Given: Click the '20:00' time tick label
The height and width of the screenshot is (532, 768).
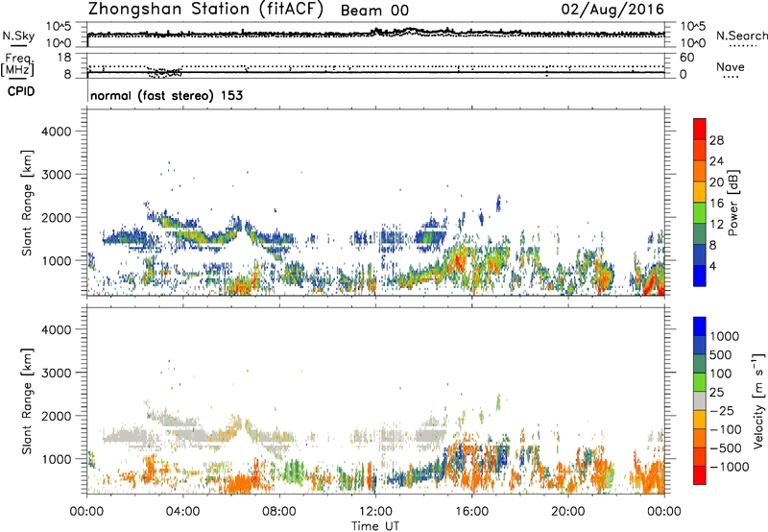Looking at the screenshot, I should [x=567, y=512].
